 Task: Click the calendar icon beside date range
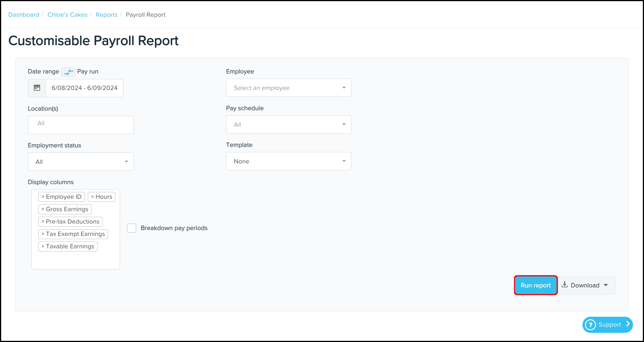37,88
